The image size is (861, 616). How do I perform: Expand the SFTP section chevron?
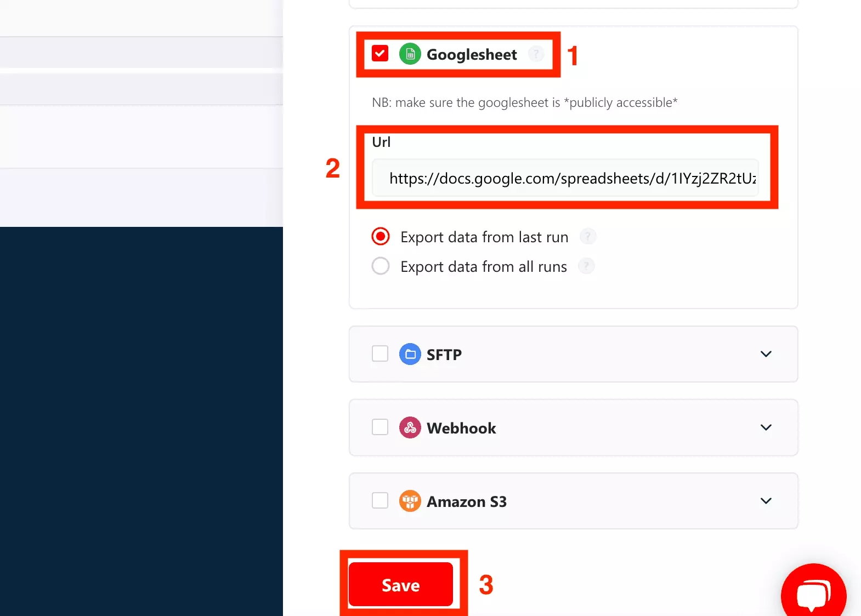[x=766, y=354]
